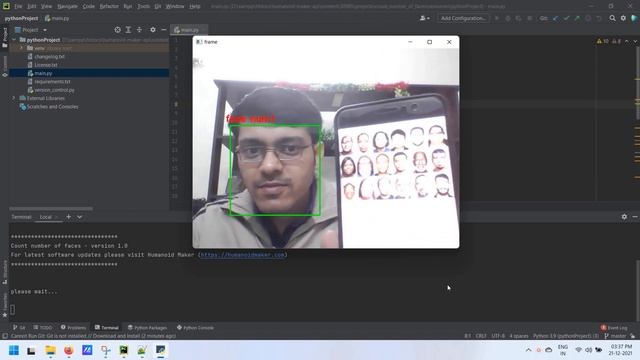
Task: Click Run with Coverage icon
Action: coord(518,18)
